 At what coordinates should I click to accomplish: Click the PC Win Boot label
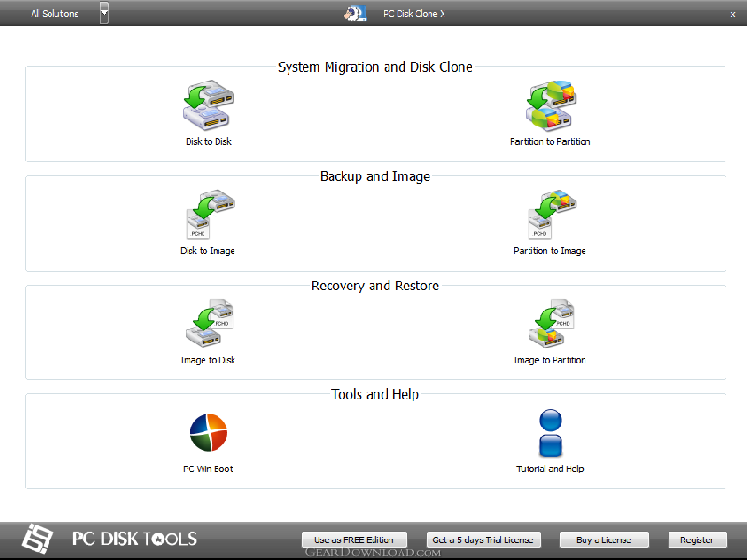click(x=208, y=469)
